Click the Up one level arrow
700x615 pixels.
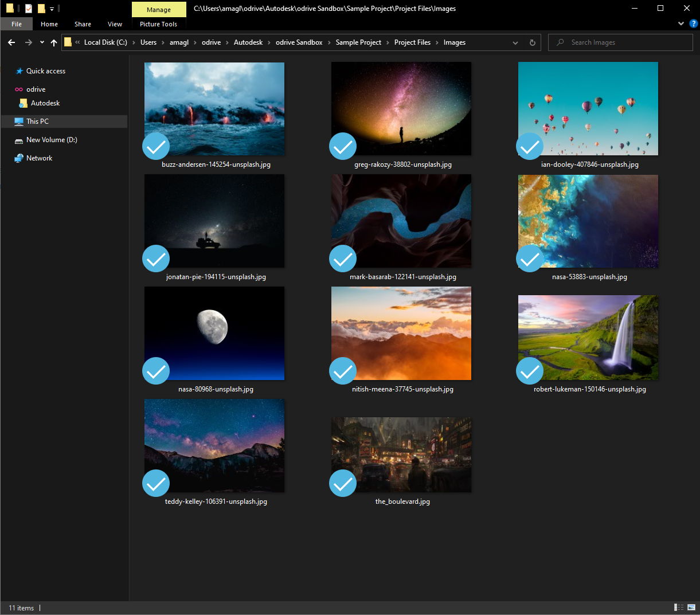tap(54, 42)
